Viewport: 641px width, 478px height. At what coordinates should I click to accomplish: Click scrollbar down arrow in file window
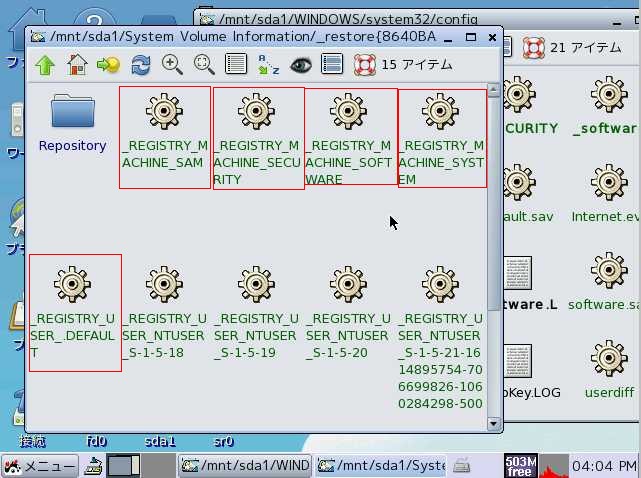493,423
